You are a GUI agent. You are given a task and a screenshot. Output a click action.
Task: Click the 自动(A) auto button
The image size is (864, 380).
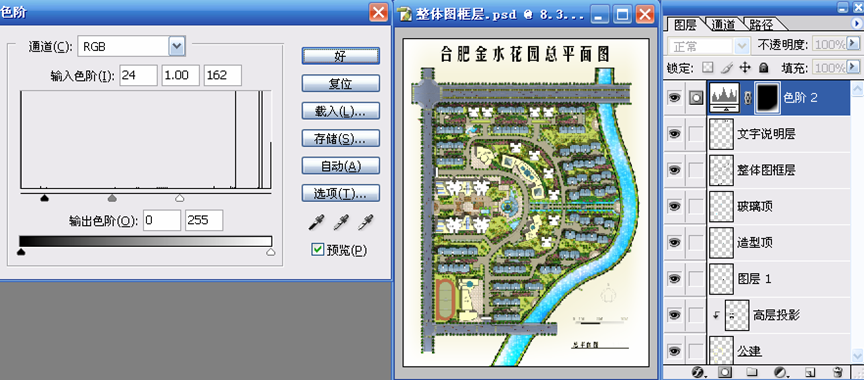(x=341, y=166)
